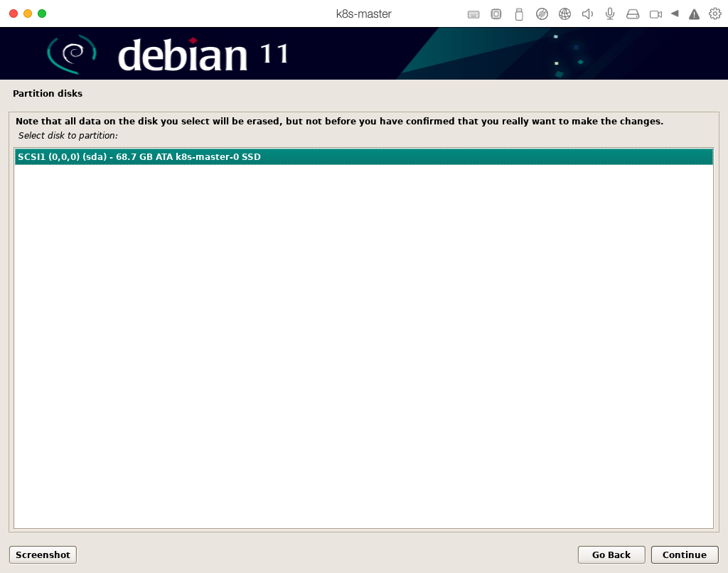Image resolution: width=728 pixels, height=573 pixels.
Task: Click the Continue button
Action: click(685, 555)
